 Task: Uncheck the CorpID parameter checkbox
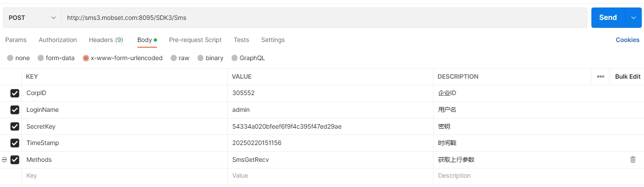coord(15,93)
